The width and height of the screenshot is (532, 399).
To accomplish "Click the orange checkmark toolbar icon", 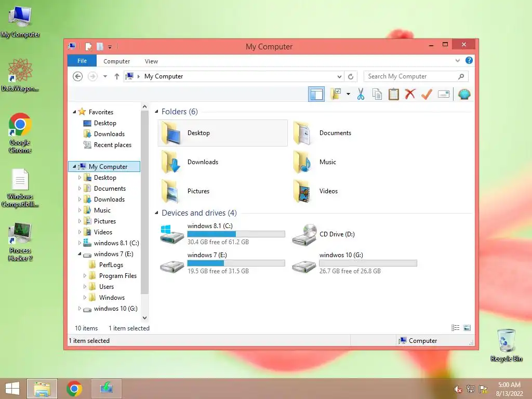I will [427, 94].
